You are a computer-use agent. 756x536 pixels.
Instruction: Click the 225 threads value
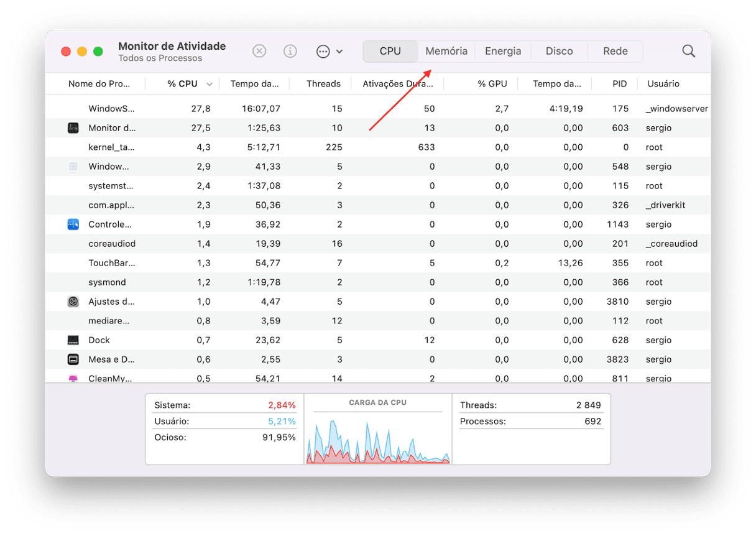point(334,147)
